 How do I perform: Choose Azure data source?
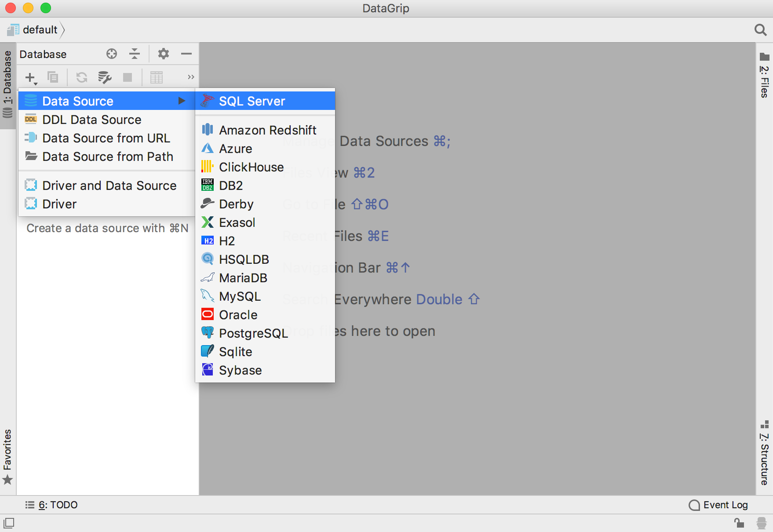point(265,149)
